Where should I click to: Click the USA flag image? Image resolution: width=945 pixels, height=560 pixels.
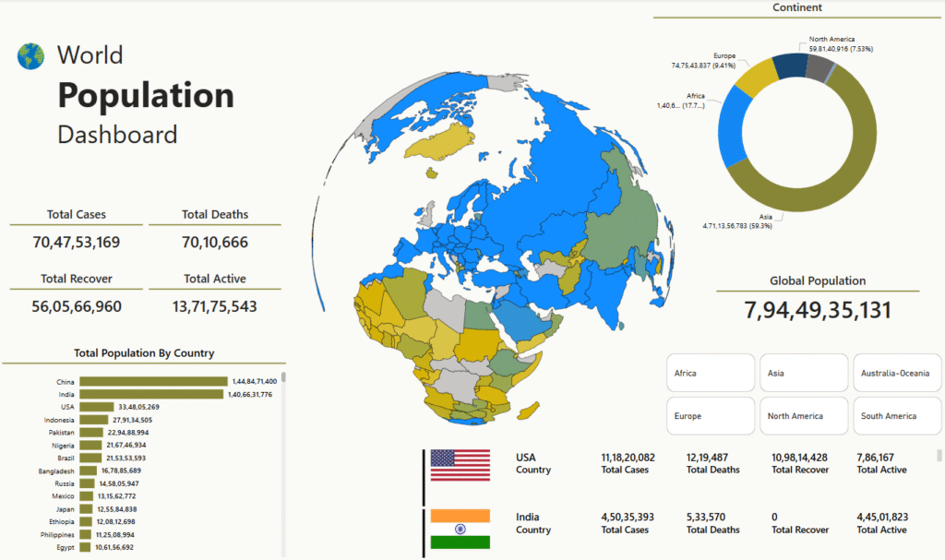click(x=460, y=464)
